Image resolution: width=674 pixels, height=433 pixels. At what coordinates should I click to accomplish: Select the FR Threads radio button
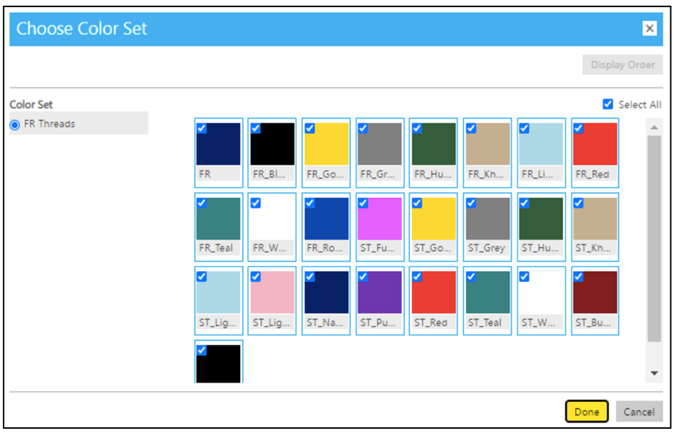coord(15,124)
